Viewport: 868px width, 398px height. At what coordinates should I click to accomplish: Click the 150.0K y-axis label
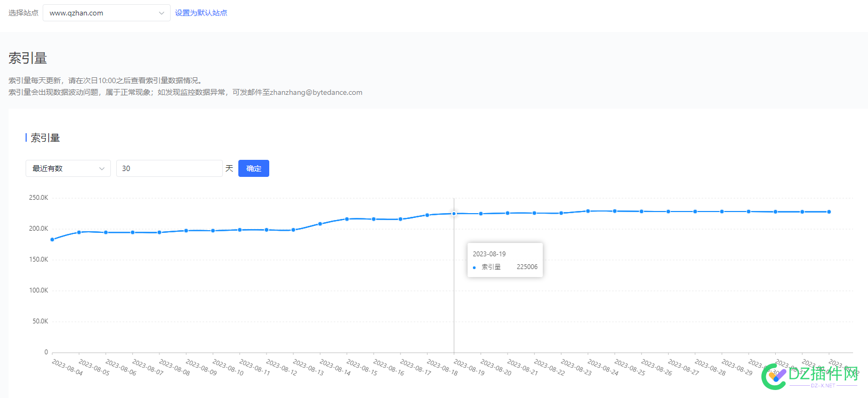[38, 259]
